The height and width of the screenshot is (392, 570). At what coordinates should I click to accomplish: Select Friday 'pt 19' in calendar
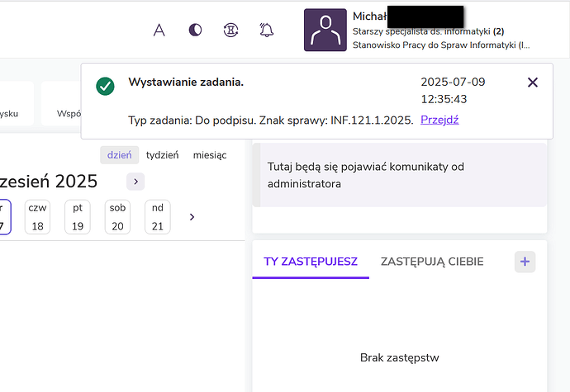[78, 217]
